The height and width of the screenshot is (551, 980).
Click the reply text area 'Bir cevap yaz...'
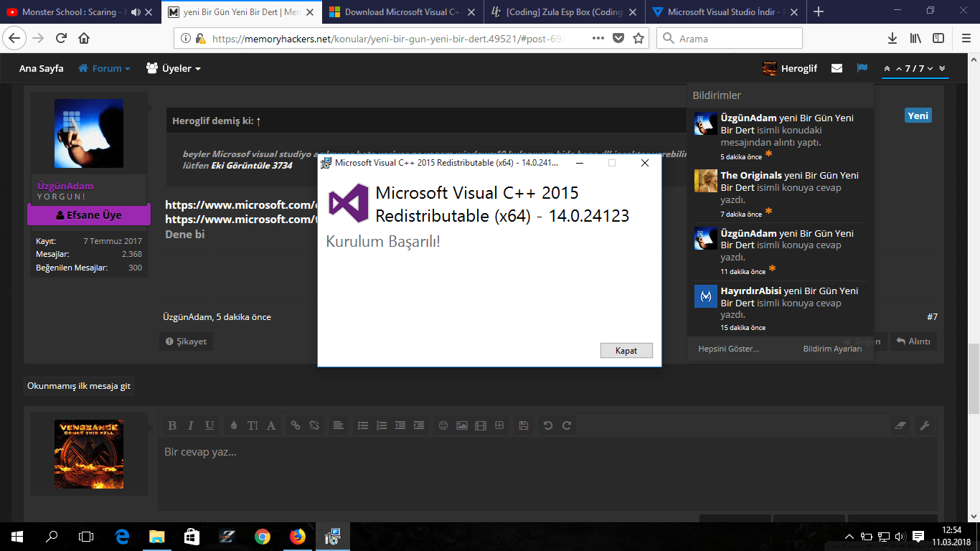[547, 474]
